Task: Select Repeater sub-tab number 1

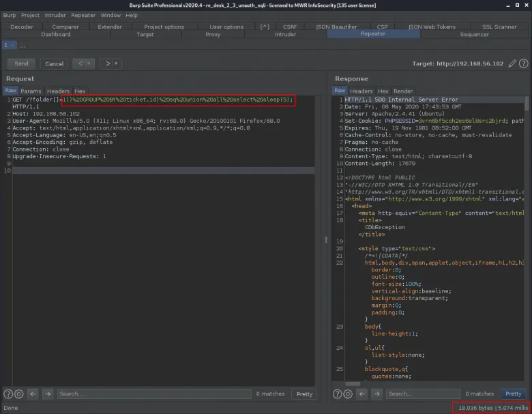Action: point(5,45)
